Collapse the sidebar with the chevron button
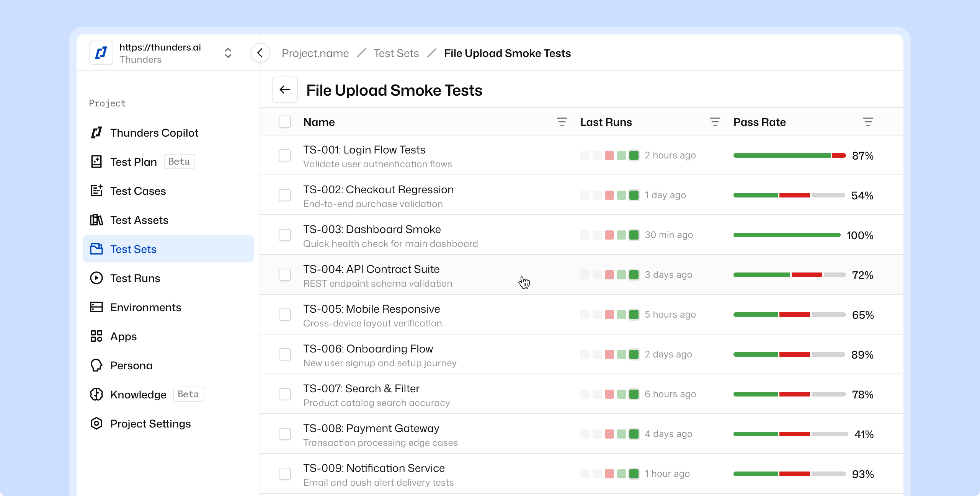This screenshot has width=980, height=496. pyautogui.click(x=260, y=53)
